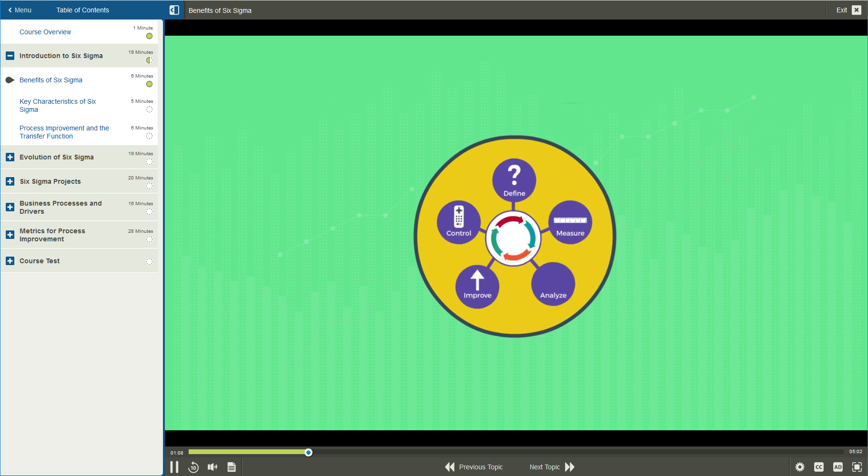Exit the course player
The height and width of the screenshot is (476, 868).
(848, 10)
